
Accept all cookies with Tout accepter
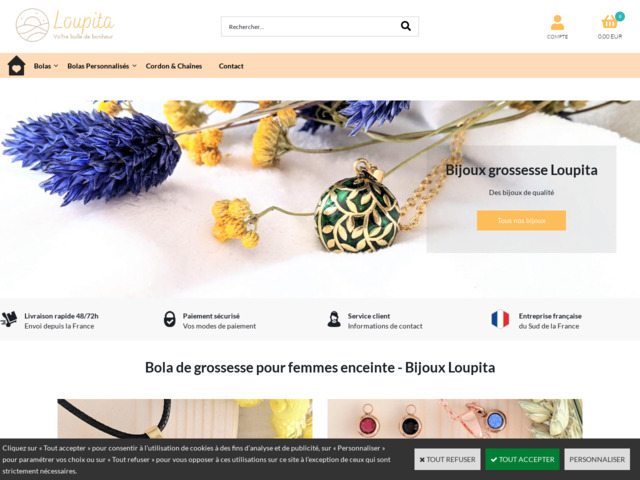tap(522, 459)
